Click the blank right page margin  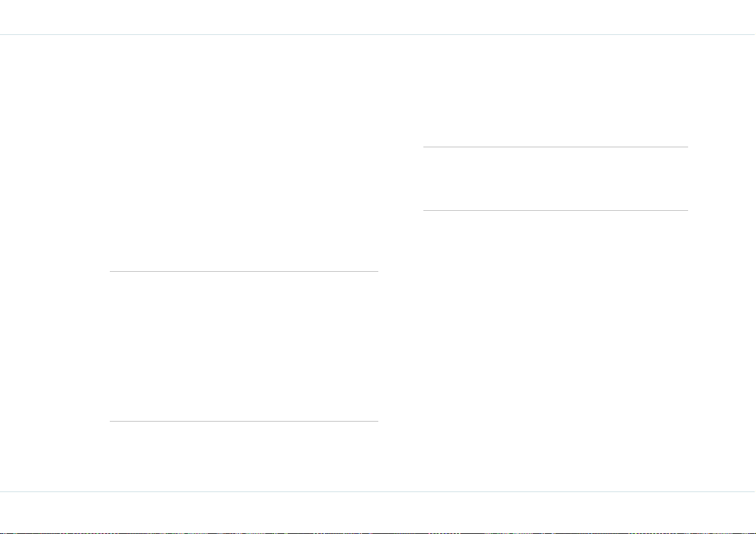(722, 263)
